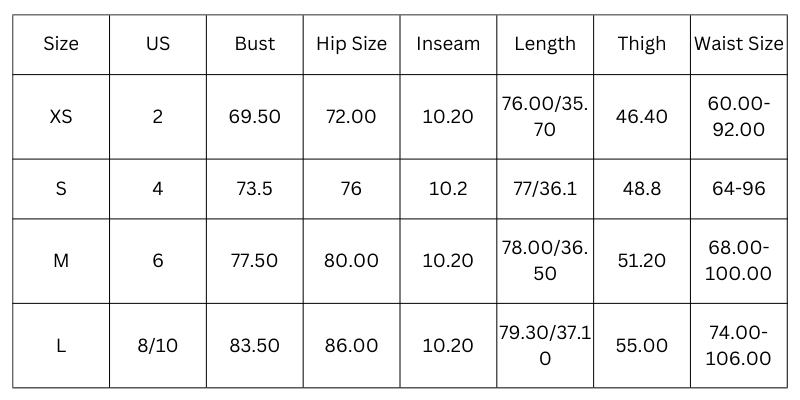The width and height of the screenshot is (800, 400).
Task: Click the Bust header cell
Action: click(x=255, y=44)
